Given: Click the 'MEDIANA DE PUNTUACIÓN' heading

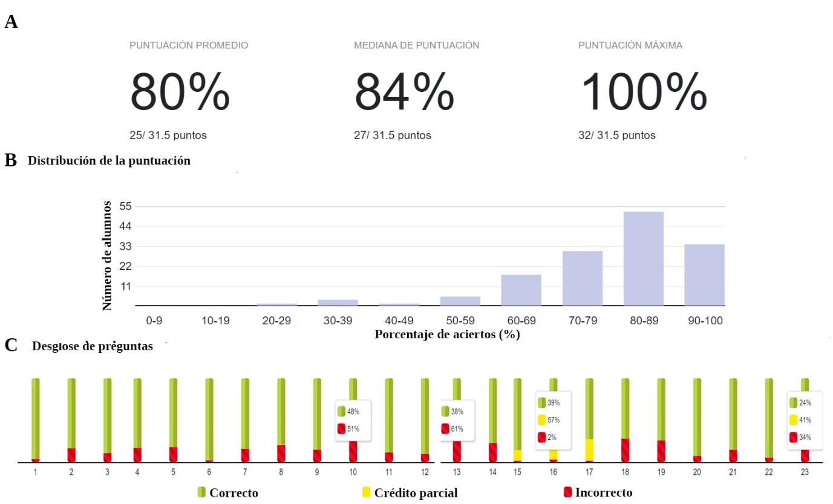Looking at the screenshot, I should tap(417, 45).
